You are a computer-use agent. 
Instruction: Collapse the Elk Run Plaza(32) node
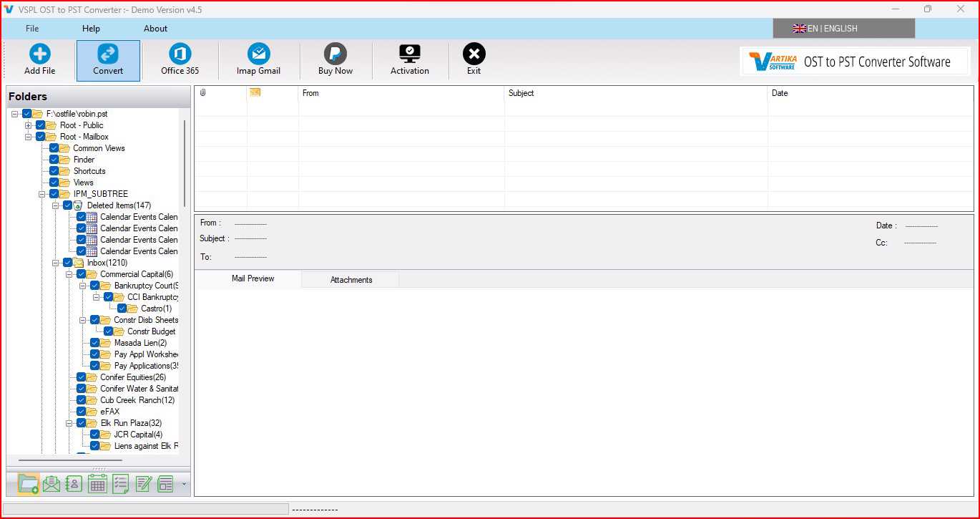tap(69, 423)
